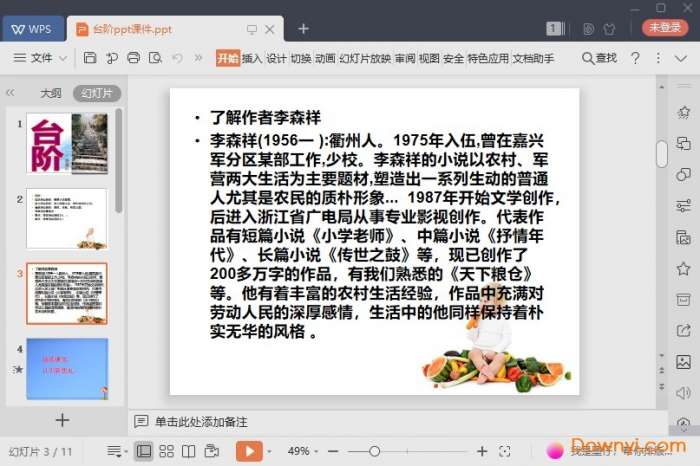Image resolution: width=700 pixels, height=466 pixels.
Task: Open the skin/shirt icon in title bar
Action: pos(609,29)
